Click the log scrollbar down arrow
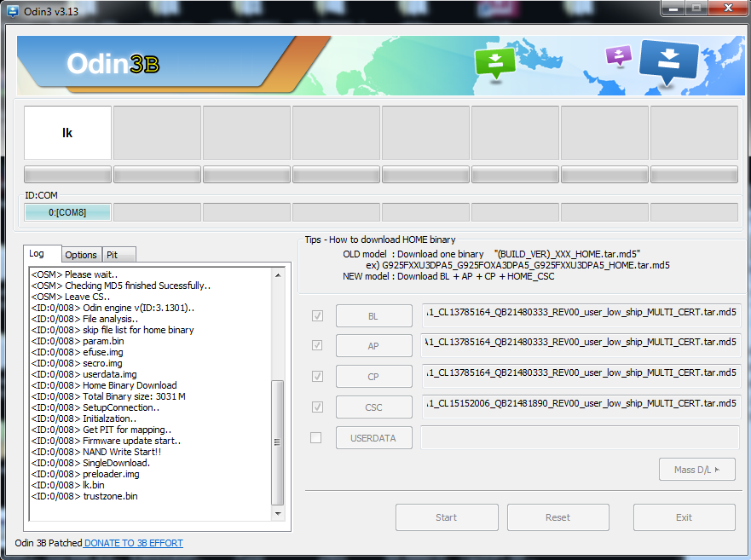This screenshot has height=560, width=751. pyautogui.click(x=278, y=513)
